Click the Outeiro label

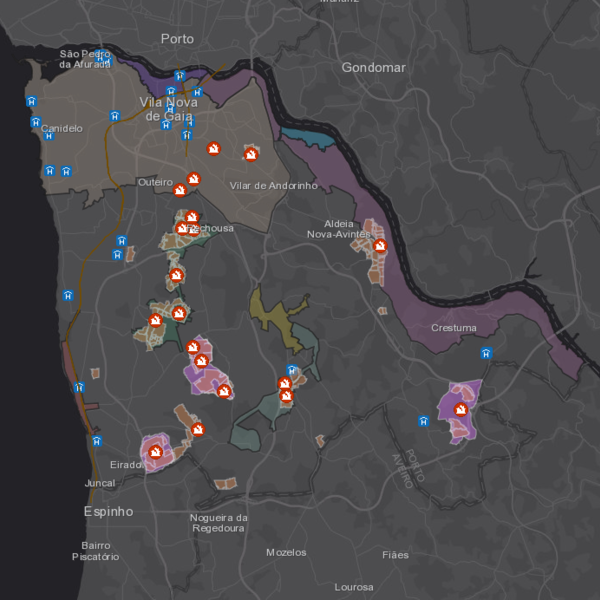(155, 183)
